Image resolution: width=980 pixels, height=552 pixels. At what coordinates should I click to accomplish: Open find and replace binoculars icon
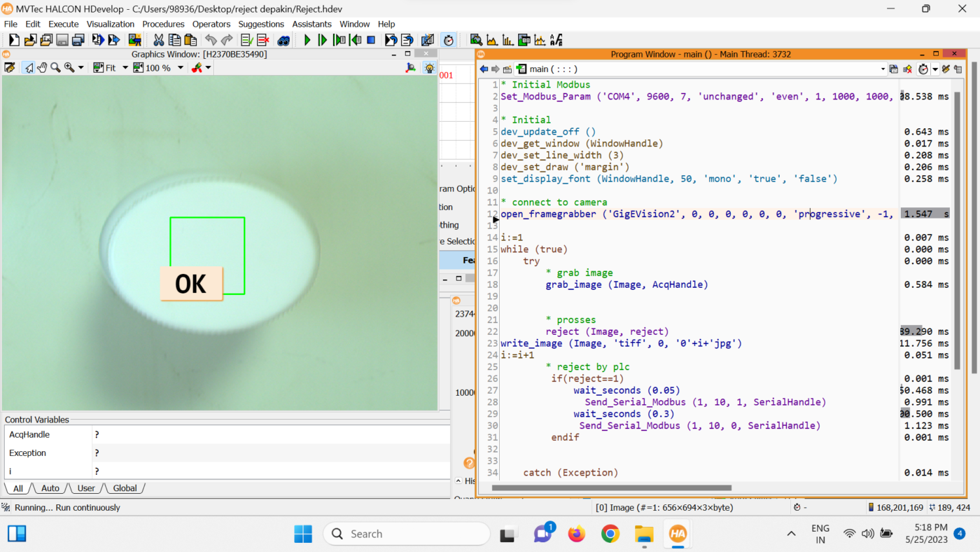(283, 41)
